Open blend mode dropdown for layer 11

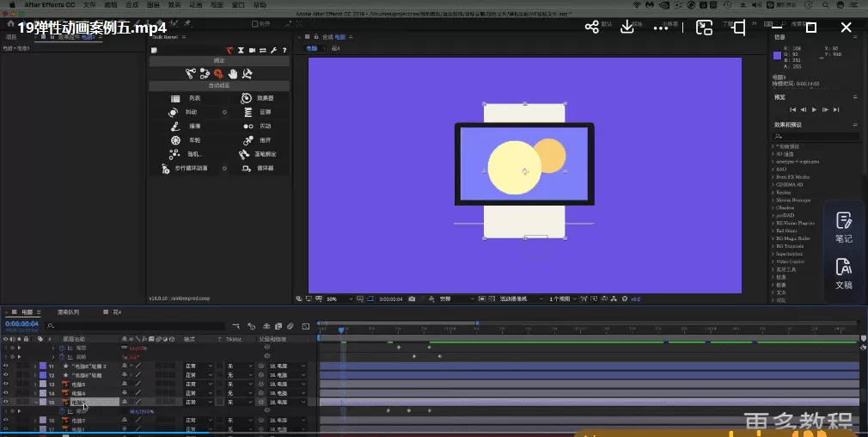pos(196,366)
